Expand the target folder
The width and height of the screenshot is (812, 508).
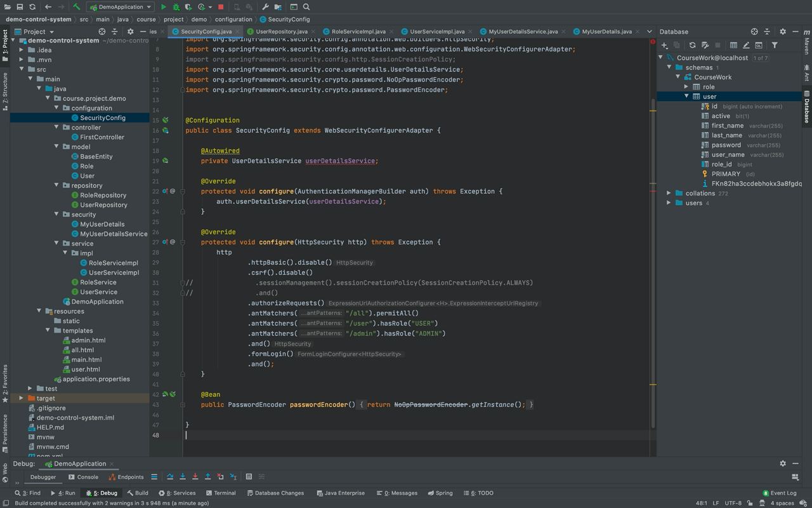pos(21,398)
